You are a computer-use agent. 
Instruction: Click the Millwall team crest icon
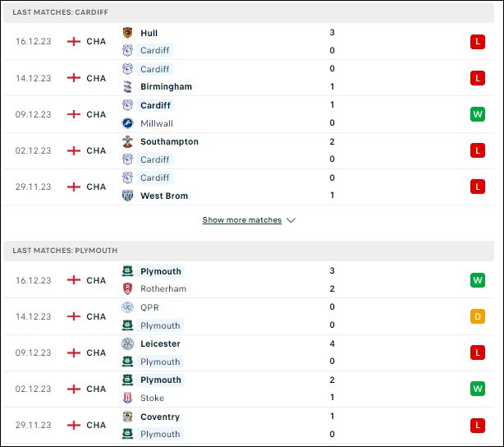point(127,123)
